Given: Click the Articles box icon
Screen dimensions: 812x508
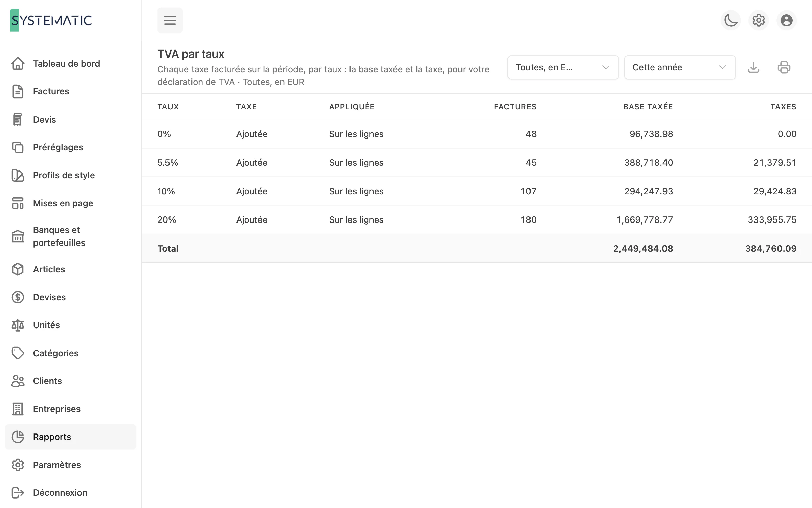Looking at the screenshot, I should (x=18, y=269).
